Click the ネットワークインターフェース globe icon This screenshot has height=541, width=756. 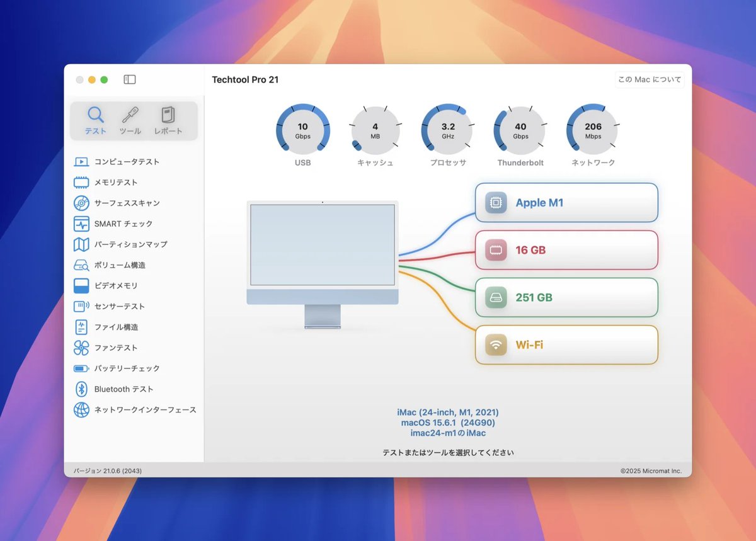(x=81, y=410)
